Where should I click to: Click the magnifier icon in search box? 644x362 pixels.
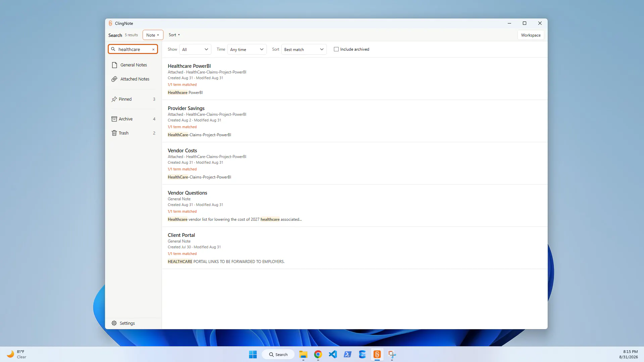point(113,49)
